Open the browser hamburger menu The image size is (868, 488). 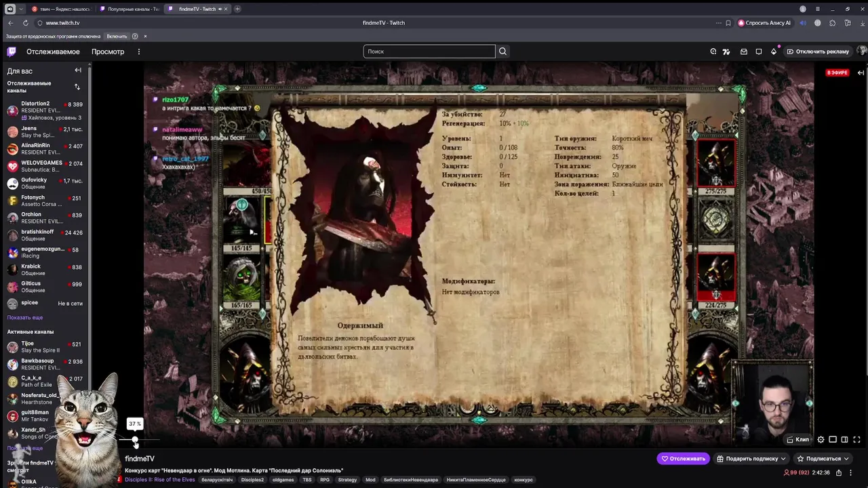coord(818,9)
